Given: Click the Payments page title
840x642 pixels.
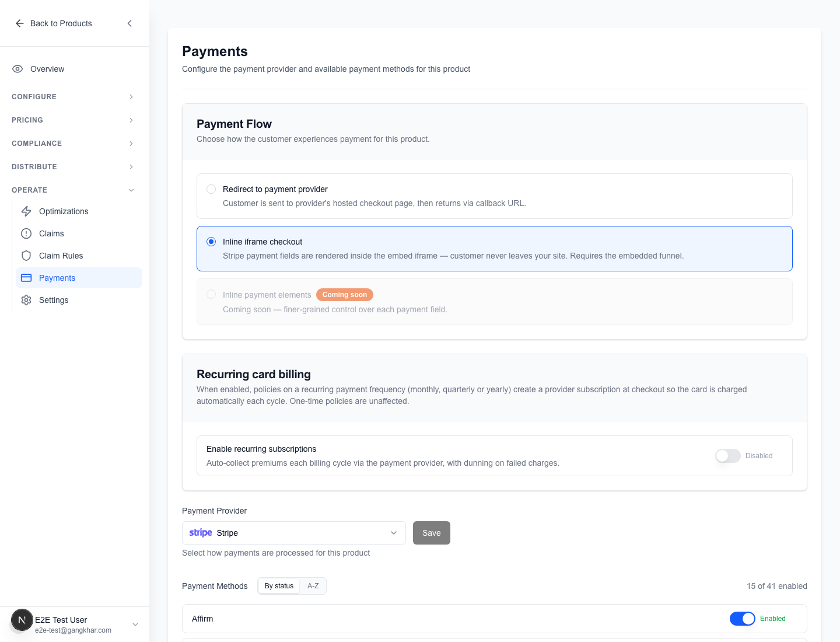Looking at the screenshot, I should pos(215,51).
